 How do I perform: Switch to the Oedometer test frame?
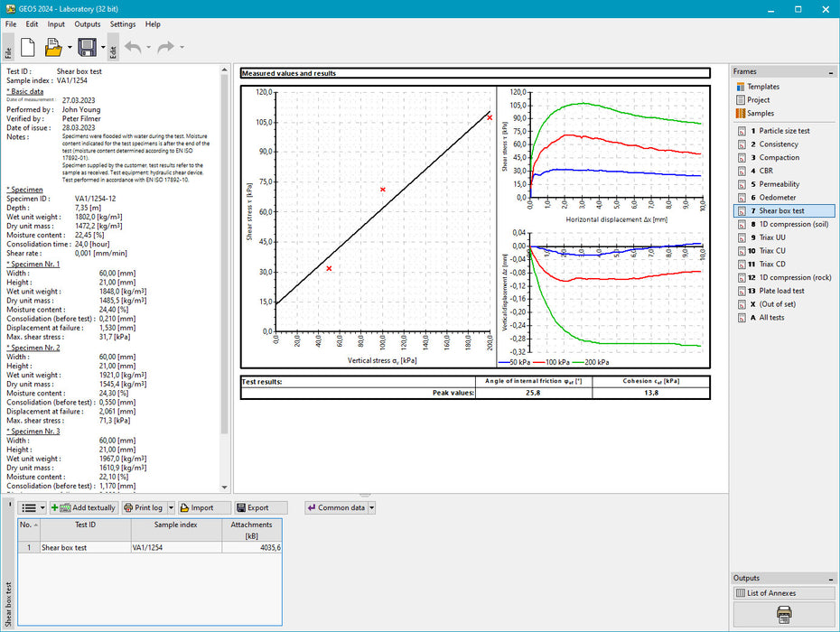coord(778,198)
